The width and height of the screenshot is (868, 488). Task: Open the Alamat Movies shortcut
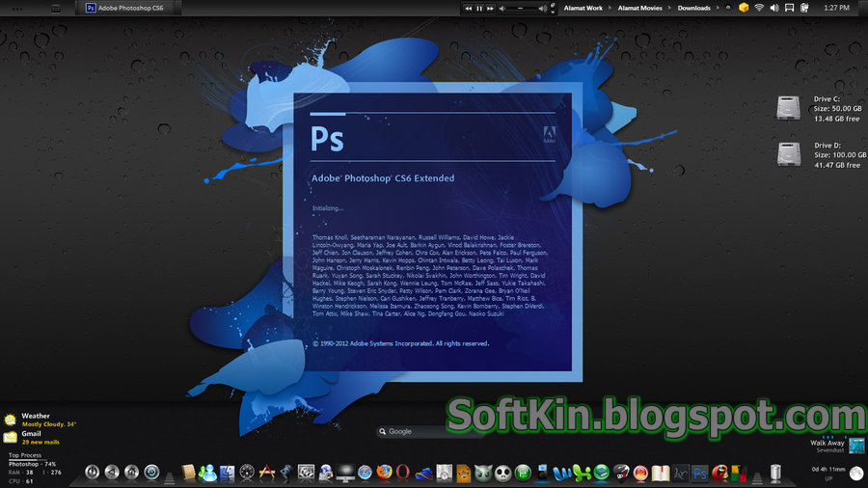coord(640,8)
